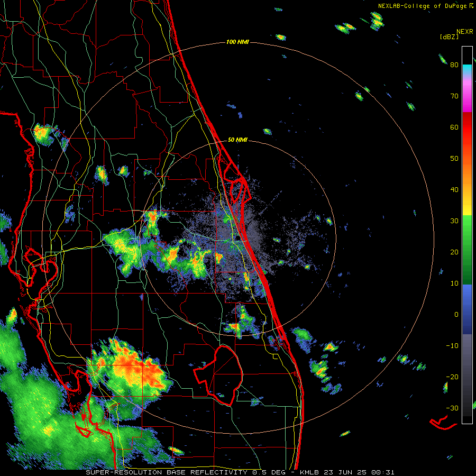Click the 10 dBZ legend value
The height and width of the screenshot is (476, 476).
pyautogui.click(x=454, y=283)
